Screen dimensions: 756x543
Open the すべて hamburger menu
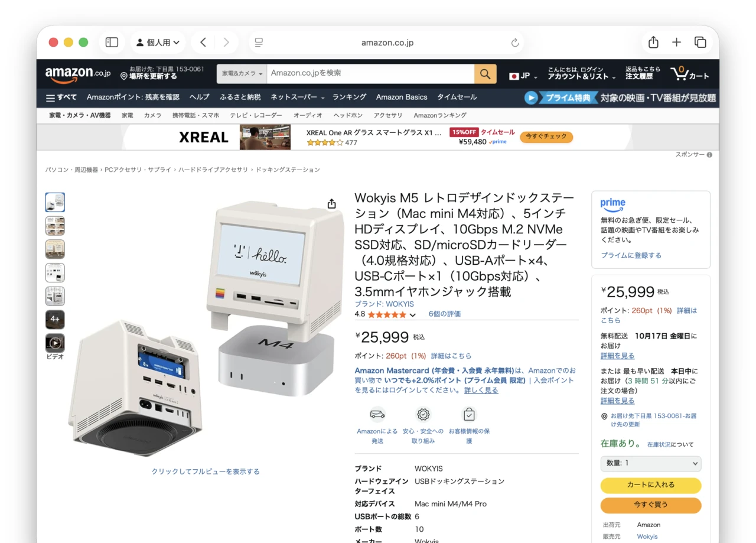pyautogui.click(x=61, y=97)
